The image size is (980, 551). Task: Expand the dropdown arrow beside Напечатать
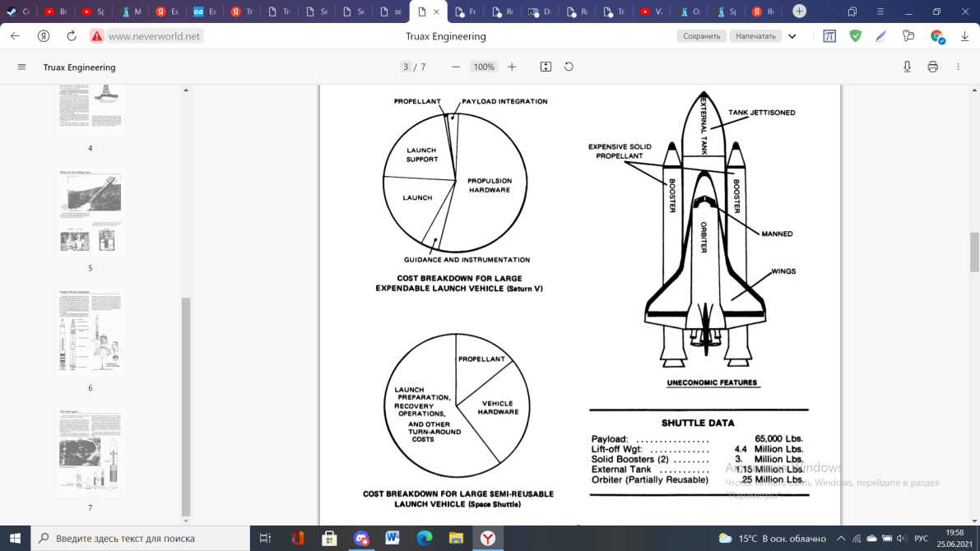(x=792, y=36)
